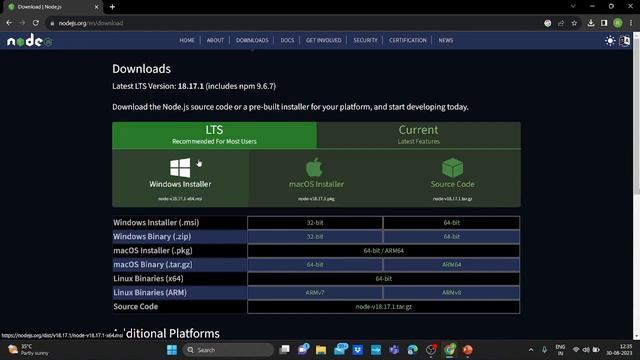Viewport: 640px width, 360px height.
Task: Click the Linux Binaries ARMv7 link
Action: coord(315,293)
